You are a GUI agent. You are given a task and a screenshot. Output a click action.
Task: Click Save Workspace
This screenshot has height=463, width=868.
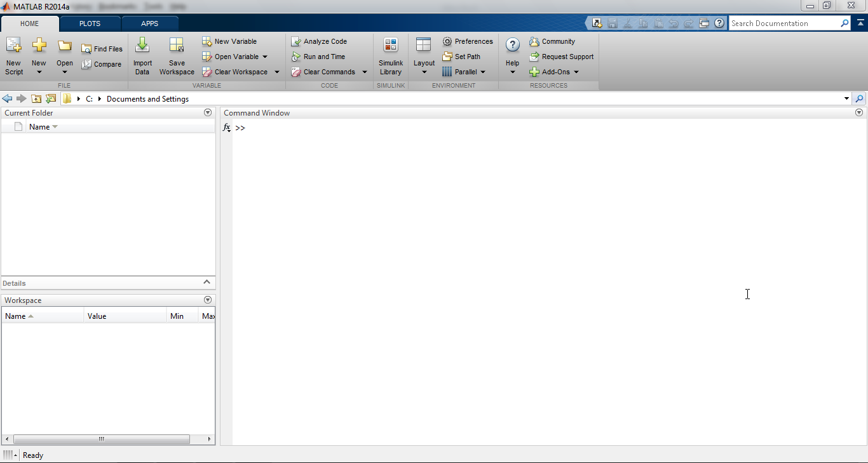(177, 56)
